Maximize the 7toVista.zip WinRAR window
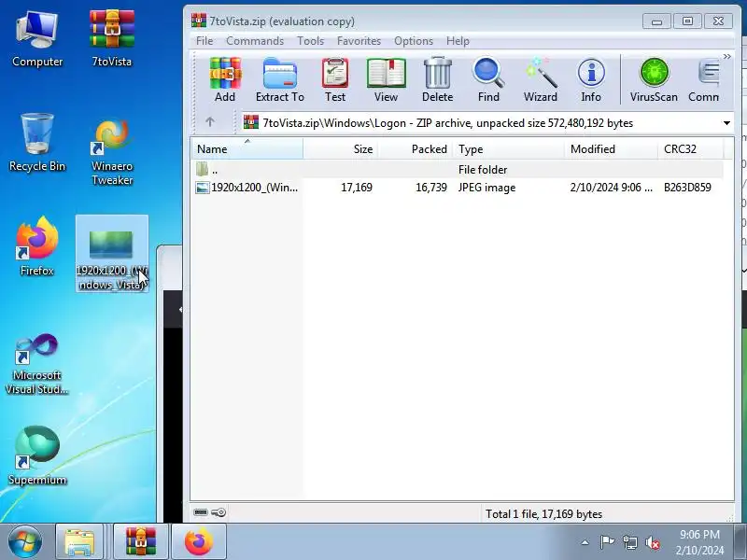747x560 pixels. tap(687, 21)
